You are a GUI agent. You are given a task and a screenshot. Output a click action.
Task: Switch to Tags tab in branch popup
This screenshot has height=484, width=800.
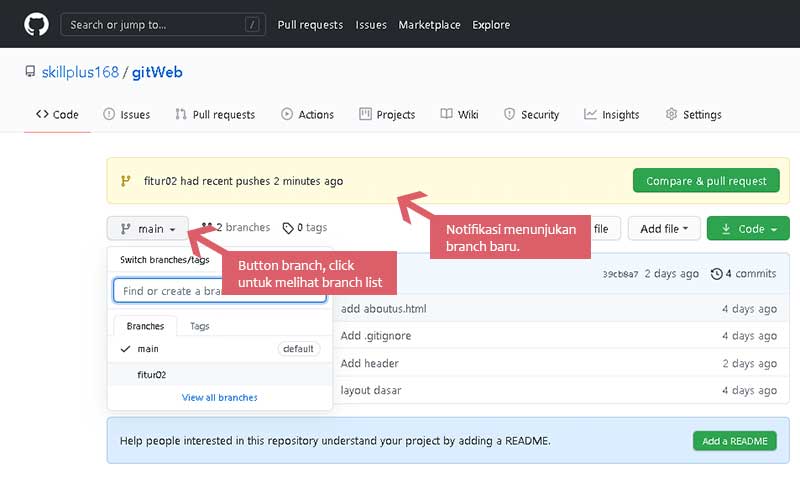[200, 326]
